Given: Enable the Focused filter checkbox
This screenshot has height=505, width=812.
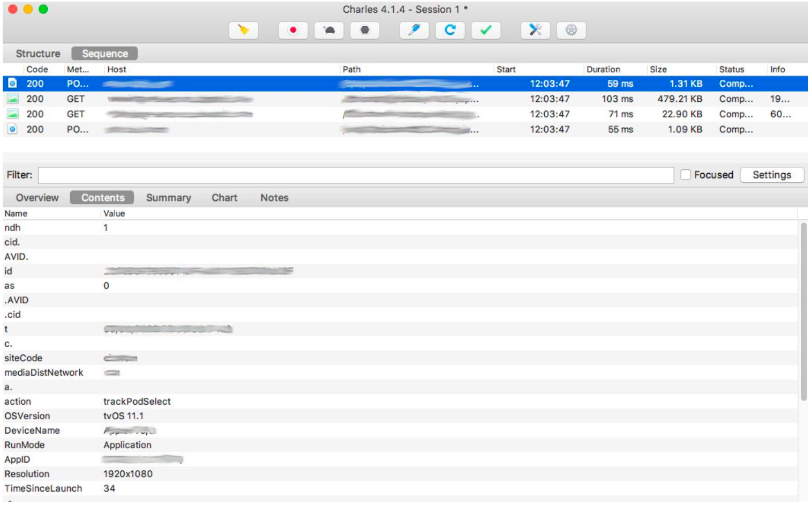Looking at the screenshot, I should [687, 174].
